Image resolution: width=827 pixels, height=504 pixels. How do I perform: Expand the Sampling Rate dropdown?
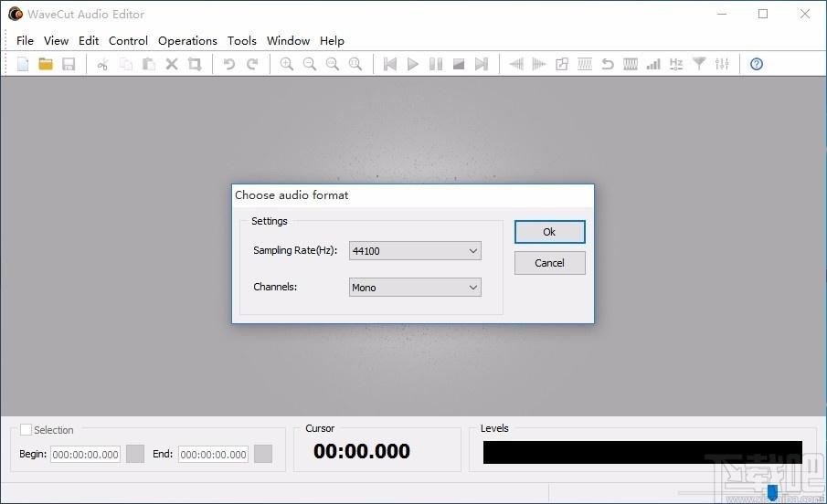click(415, 251)
